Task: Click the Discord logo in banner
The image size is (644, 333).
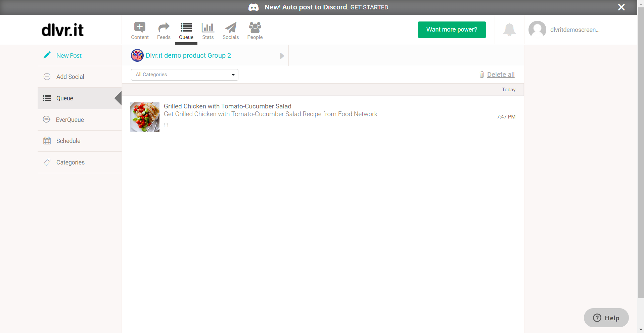Action: (x=254, y=7)
